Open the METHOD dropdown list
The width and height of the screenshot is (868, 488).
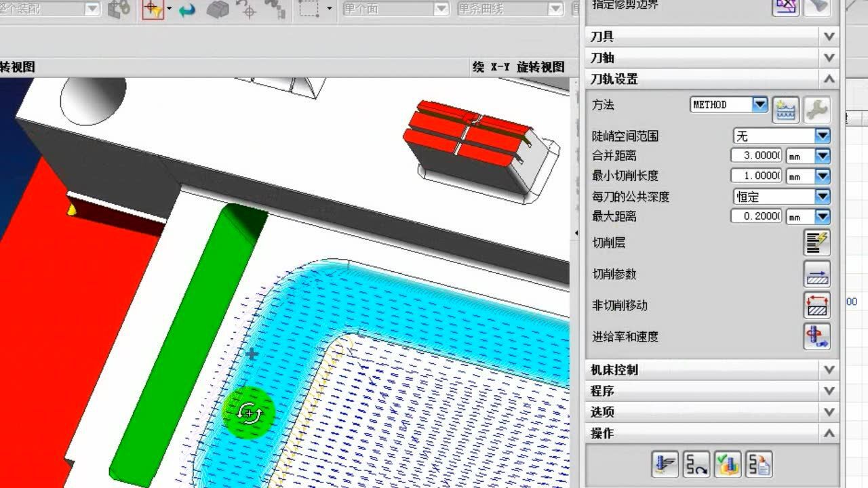[x=760, y=105]
